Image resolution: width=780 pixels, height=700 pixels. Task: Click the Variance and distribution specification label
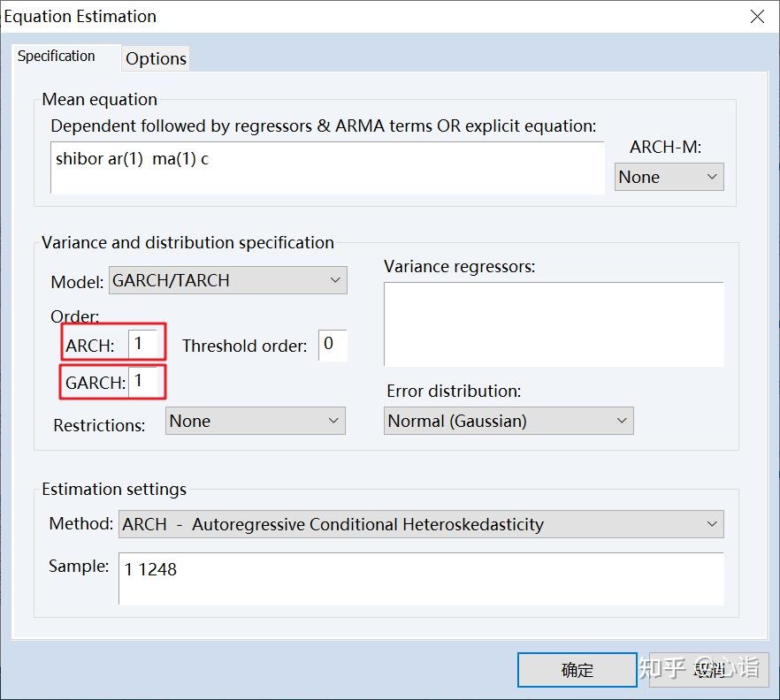(x=187, y=242)
